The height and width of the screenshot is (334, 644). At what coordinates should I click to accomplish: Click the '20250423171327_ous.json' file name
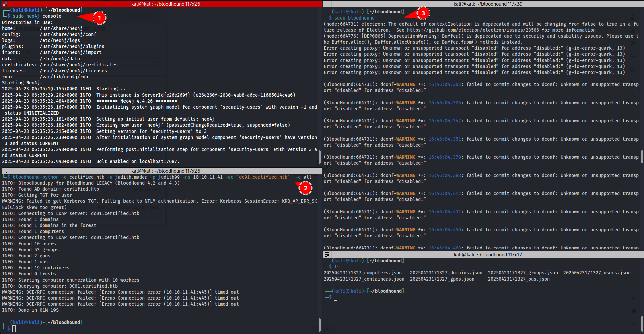[x=519, y=279]
